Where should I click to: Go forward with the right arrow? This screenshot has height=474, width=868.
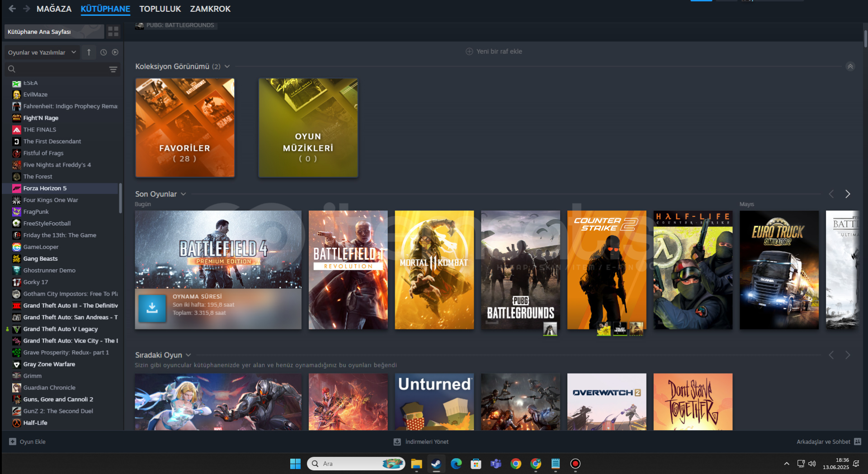(27, 9)
